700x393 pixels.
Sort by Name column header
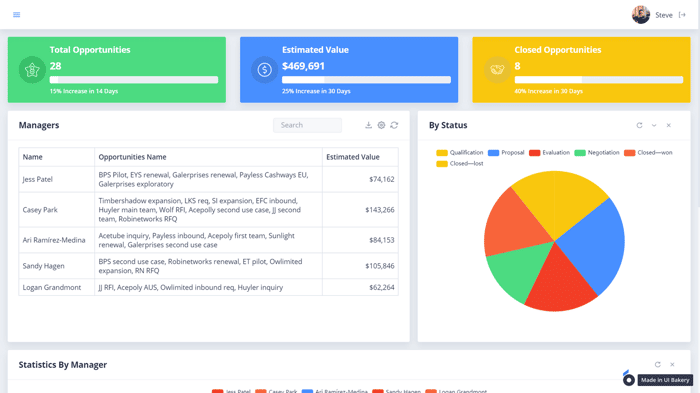point(33,157)
